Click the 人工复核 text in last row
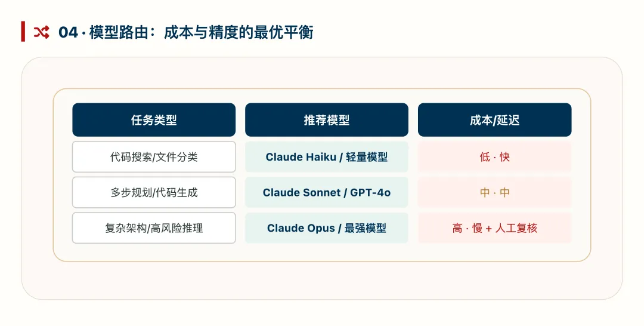 point(516,228)
